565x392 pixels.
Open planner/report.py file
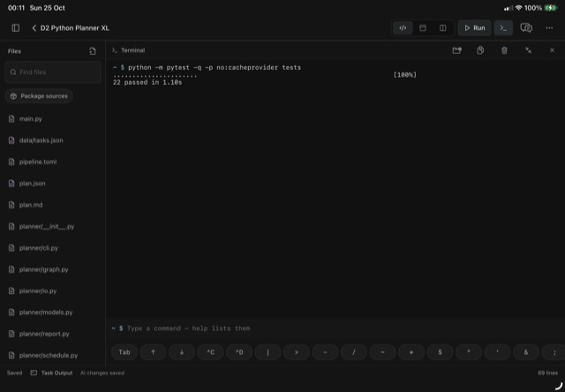coord(53,334)
